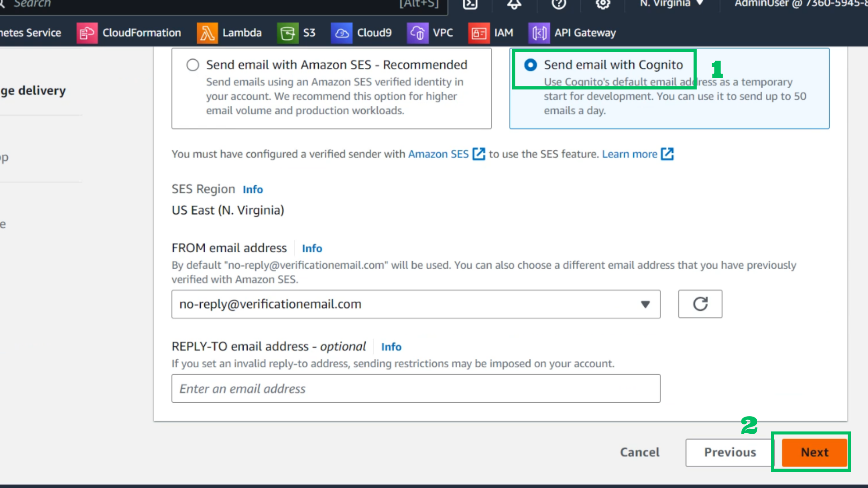Open the N. Virginia region selector
Image resolution: width=868 pixels, height=488 pixels.
(671, 4)
